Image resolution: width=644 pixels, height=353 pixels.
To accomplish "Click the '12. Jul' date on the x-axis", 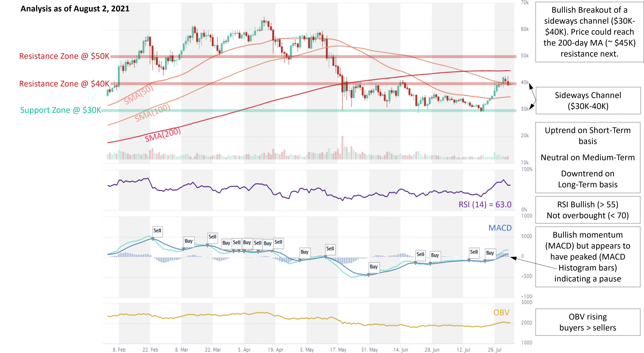I will 463,350.
